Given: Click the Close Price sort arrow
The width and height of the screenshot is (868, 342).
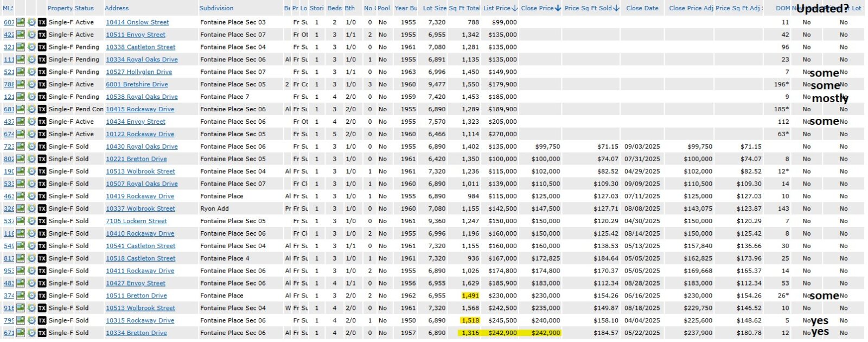Looking at the screenshot, I should [x=558, y=8].
